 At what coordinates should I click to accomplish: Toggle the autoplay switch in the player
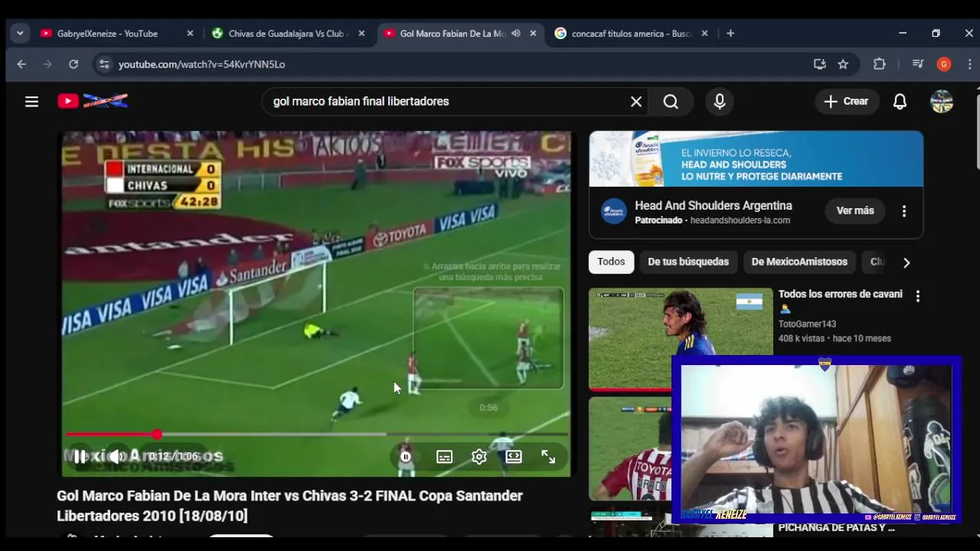pyautogui.click(x=406, y=457)
